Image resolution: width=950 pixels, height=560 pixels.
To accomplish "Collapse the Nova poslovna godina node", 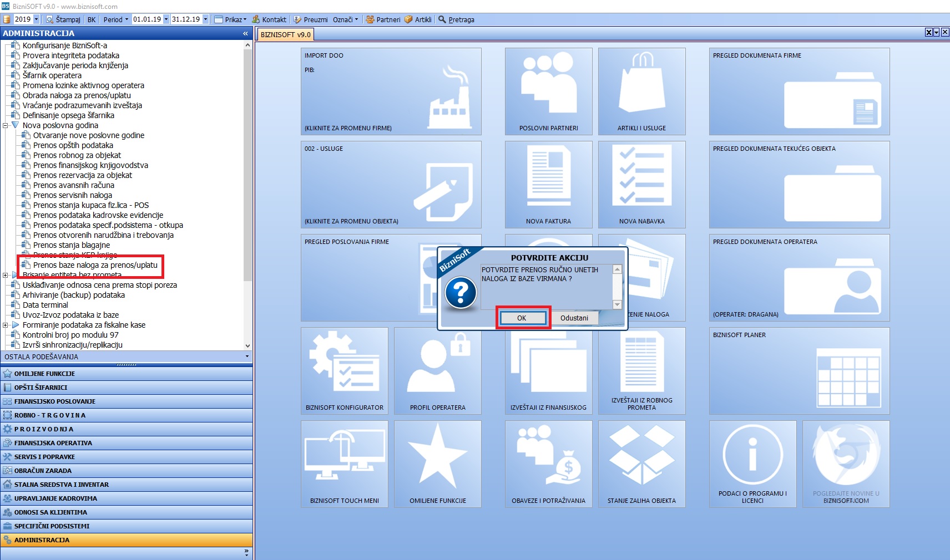I will tap(6, 125).
